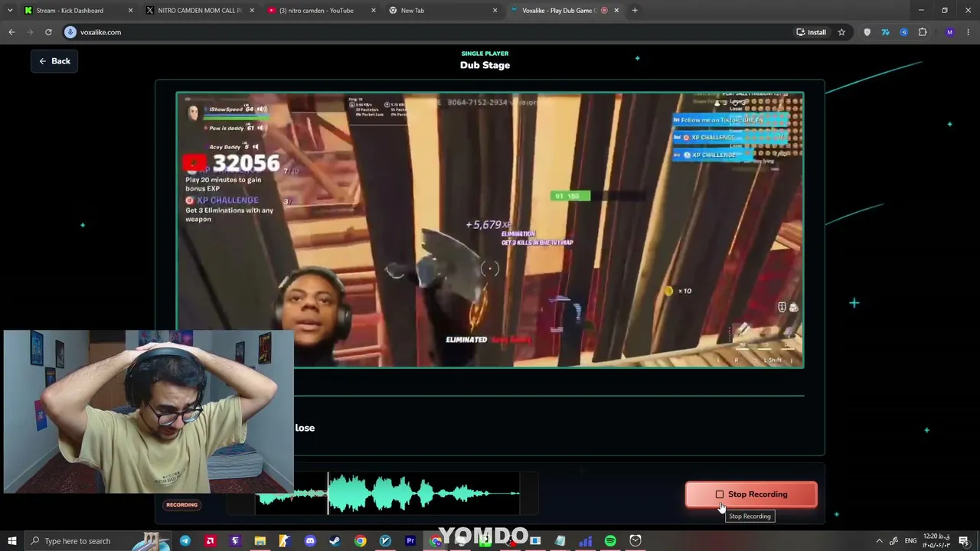Screen dimensions: 980x551
Task: Open Spotify from the taskbar
Action: coord(610,541)
